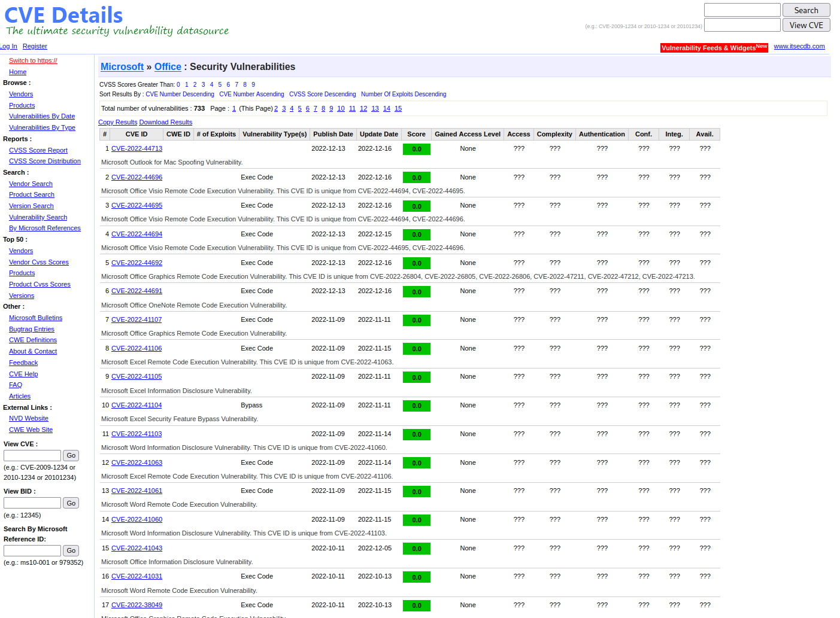The height and width of the screenshot is (618, 840).
Task: Open Microsoft vendor link in heading
Action: pos(122,67)
